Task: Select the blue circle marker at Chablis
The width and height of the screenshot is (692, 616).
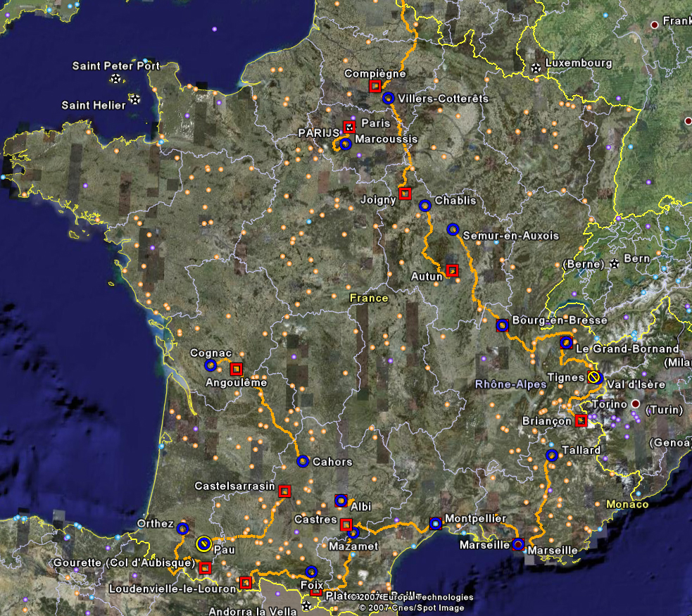Action: pos(424,205)
